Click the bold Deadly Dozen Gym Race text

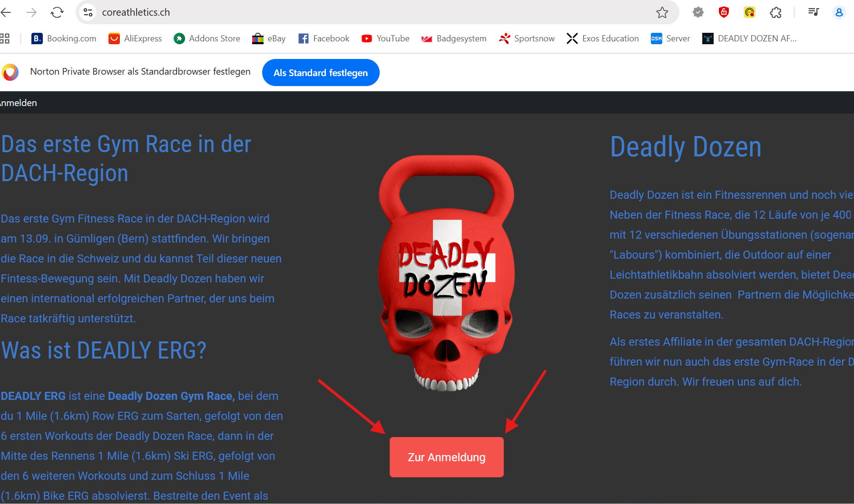pyautogui.click(x=171, y=396)
